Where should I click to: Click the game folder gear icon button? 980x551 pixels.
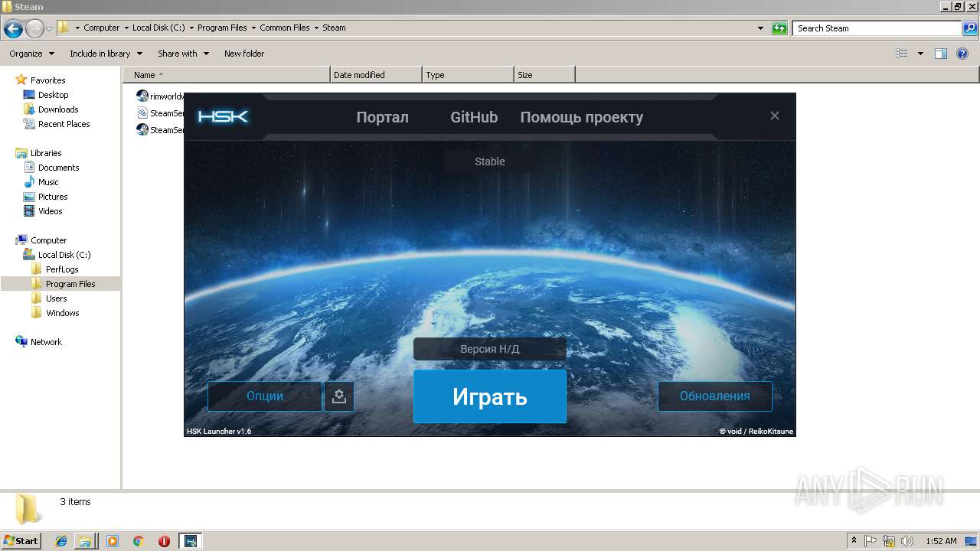pyautogui.click(x=339, y=396)
